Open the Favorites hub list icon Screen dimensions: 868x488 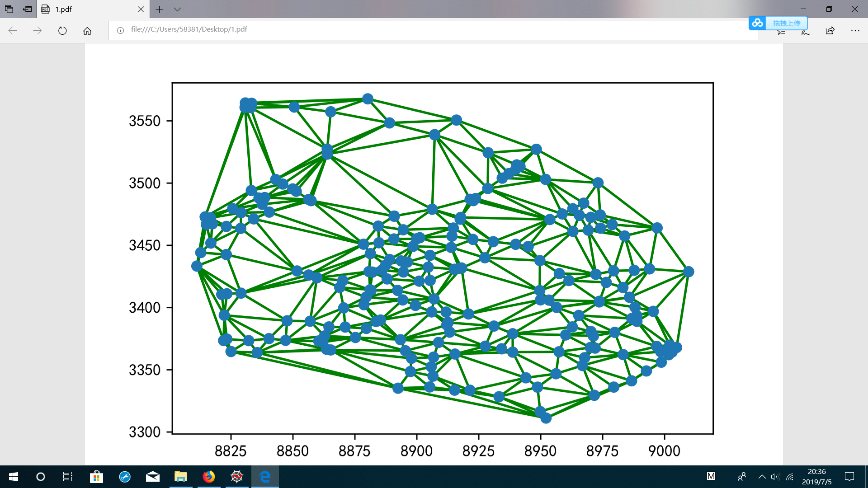click(781, 32)
